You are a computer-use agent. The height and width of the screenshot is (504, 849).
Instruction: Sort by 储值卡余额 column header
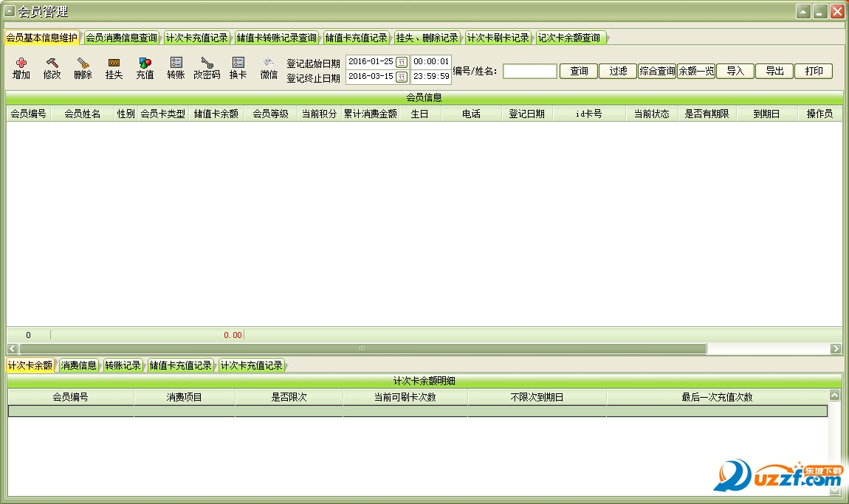pyautogui.click(x=216, y=114)
